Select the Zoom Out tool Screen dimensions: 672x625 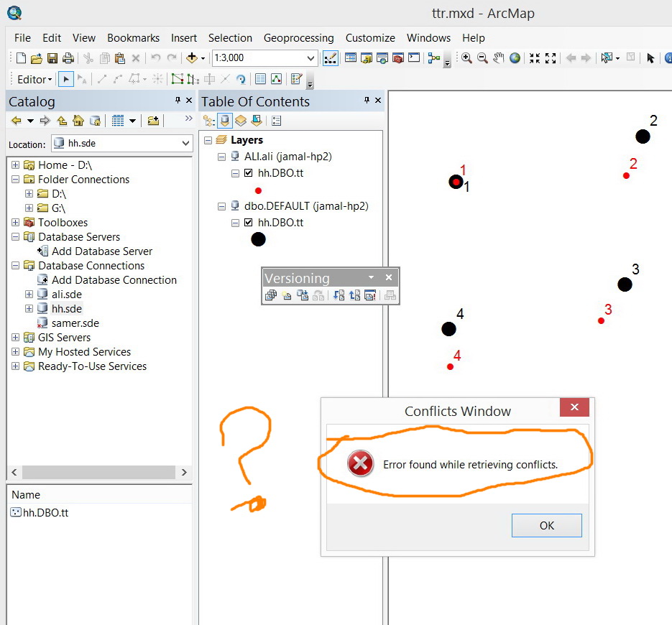pos(482,58)
